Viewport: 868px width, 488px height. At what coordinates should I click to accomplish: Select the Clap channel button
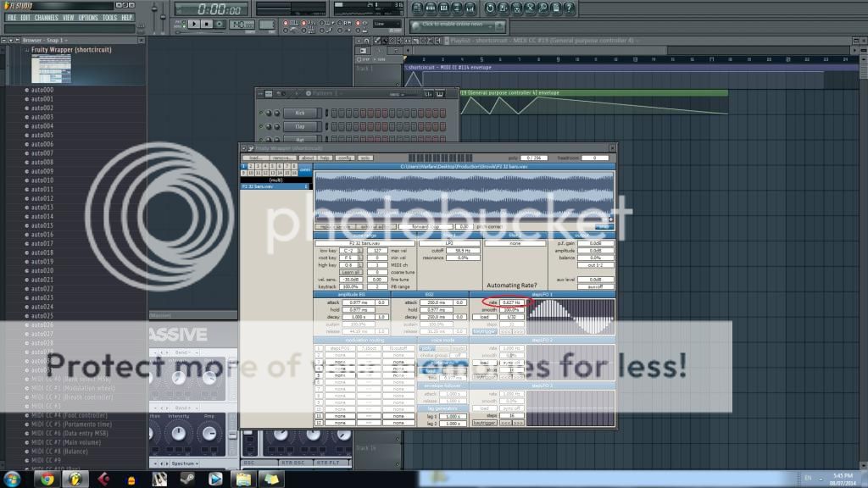tap(302, 127)
